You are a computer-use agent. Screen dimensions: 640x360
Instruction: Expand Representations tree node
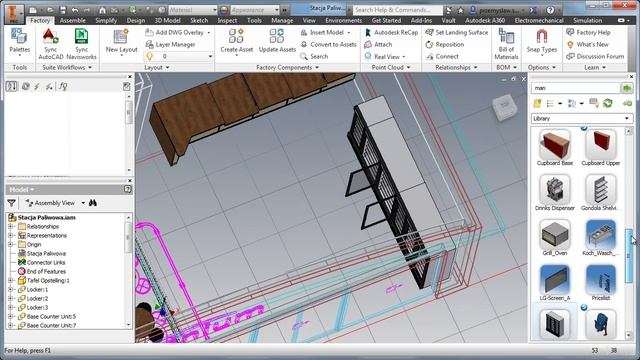[x=11, y=236]
